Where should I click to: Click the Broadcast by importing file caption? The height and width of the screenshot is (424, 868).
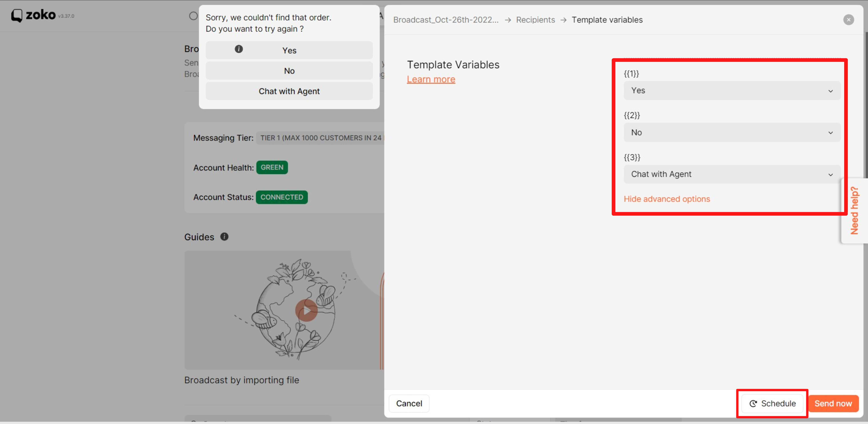pyautogui.click(x=241, y=380)
